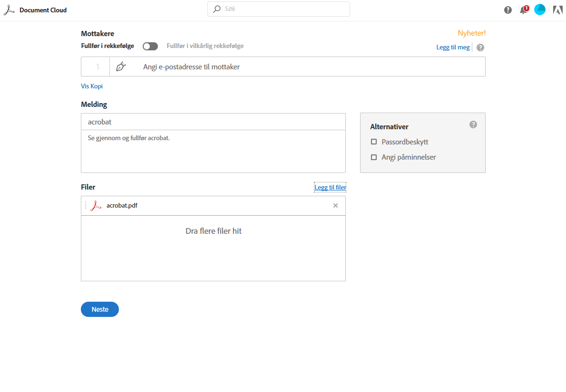566x392 pixels.
Task: Check the Angi påminnelser option
Action: click(374, 157)
